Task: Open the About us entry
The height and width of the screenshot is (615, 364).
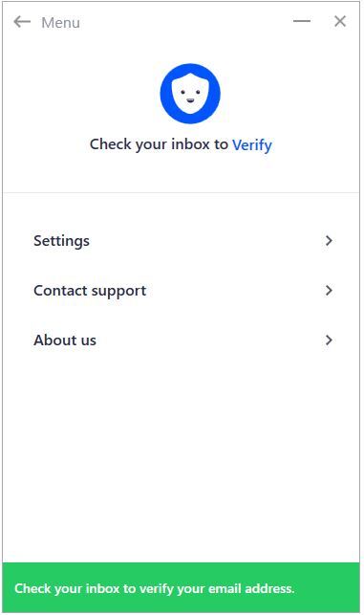Action: tap(183, 340)
